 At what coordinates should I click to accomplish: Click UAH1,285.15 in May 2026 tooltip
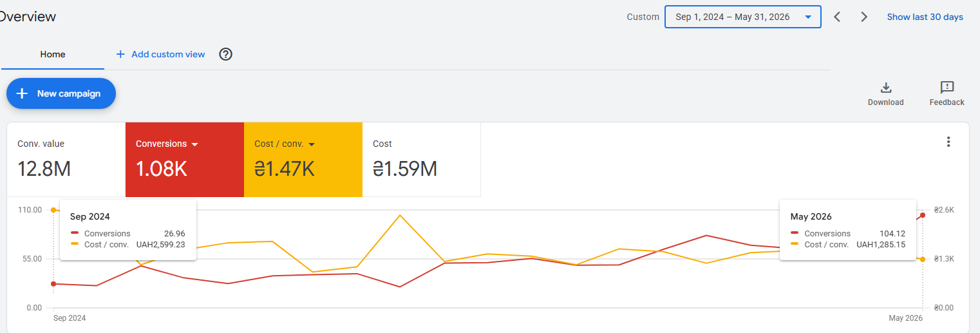click(880, 245)
